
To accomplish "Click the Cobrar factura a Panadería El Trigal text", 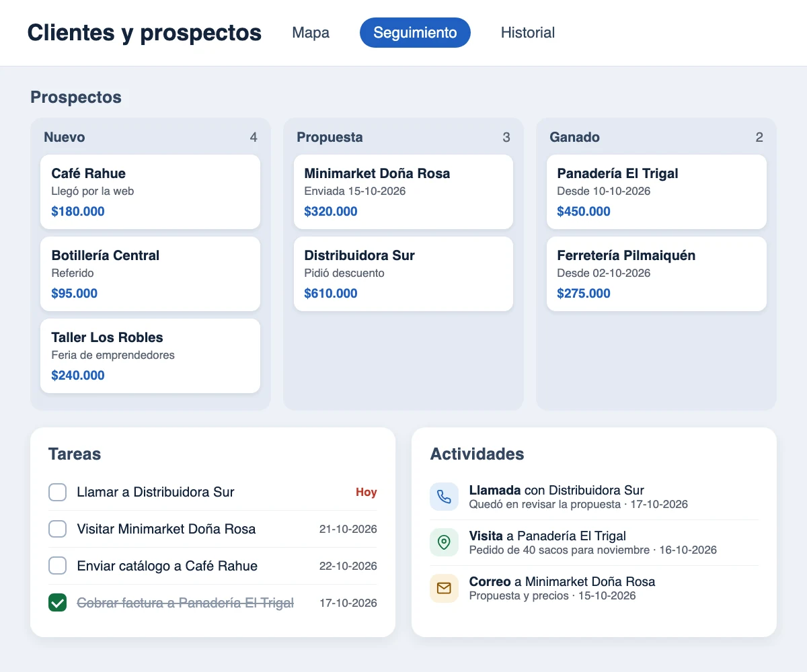I will coord(186,603).
